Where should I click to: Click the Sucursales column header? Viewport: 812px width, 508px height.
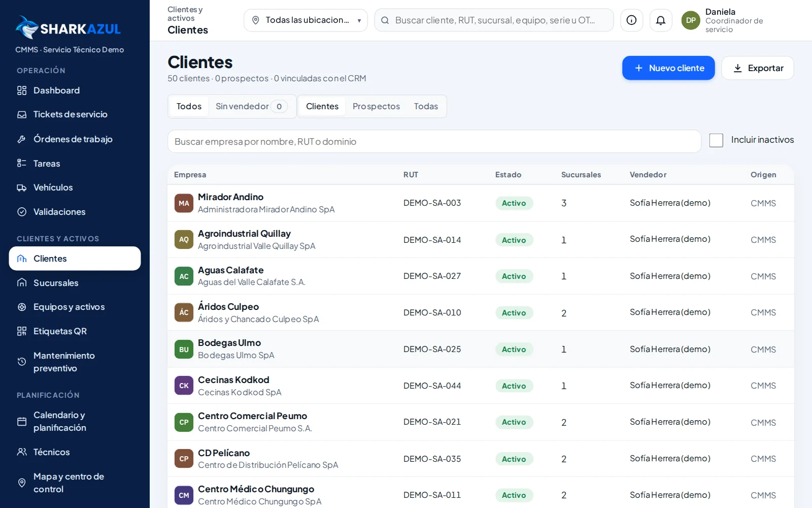tap(581, 175)
